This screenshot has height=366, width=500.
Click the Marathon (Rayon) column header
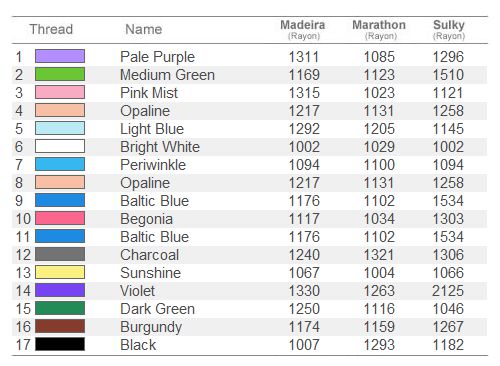(379, 30)
